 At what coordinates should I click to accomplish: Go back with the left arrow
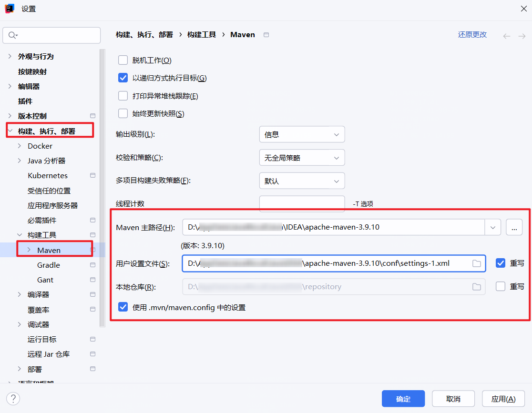click(x=507, y=36)
